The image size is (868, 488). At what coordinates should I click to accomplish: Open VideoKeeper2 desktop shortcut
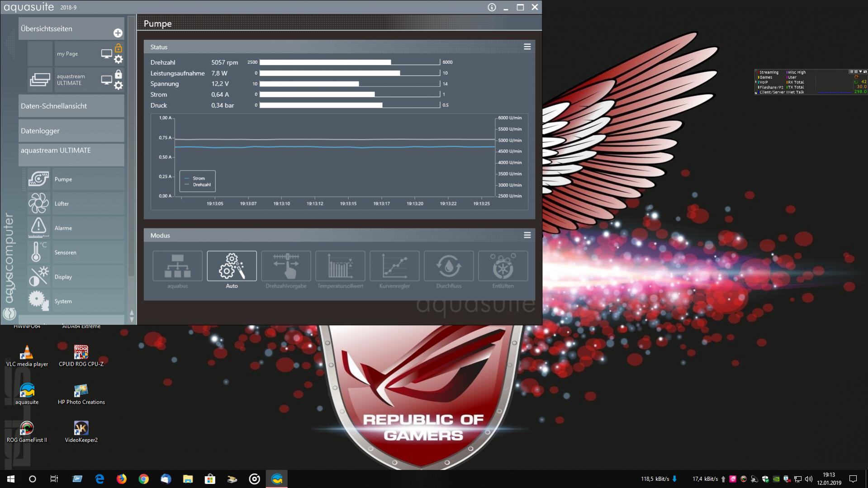click(x=81, y=432)
